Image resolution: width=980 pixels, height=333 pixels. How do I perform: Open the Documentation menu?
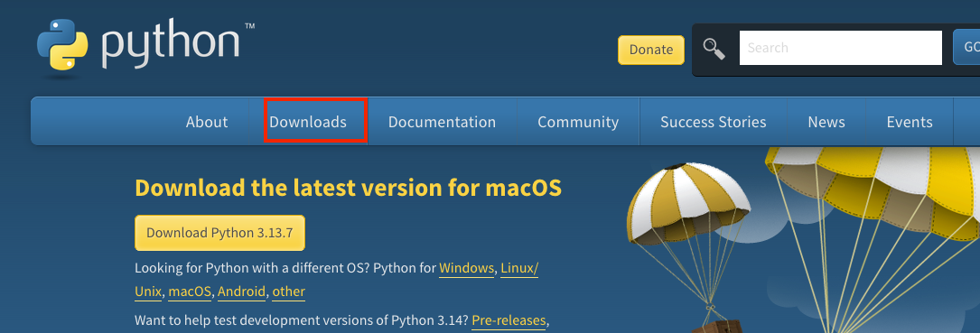pyautogui.click(x=442, y=122)
